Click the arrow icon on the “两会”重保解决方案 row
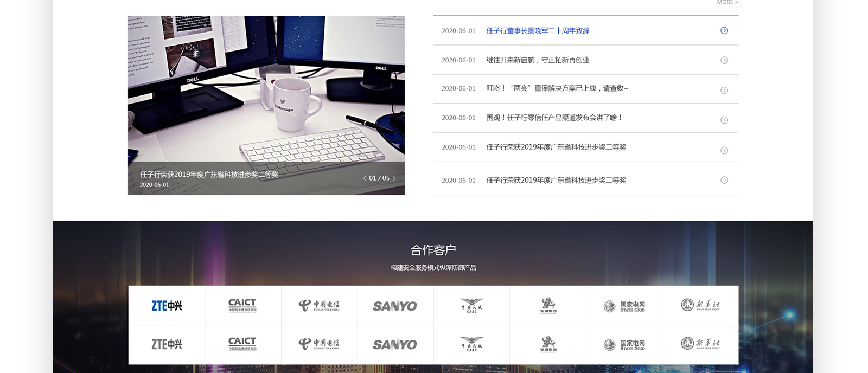Screen dimensions: 868x373 coord(724,91)
